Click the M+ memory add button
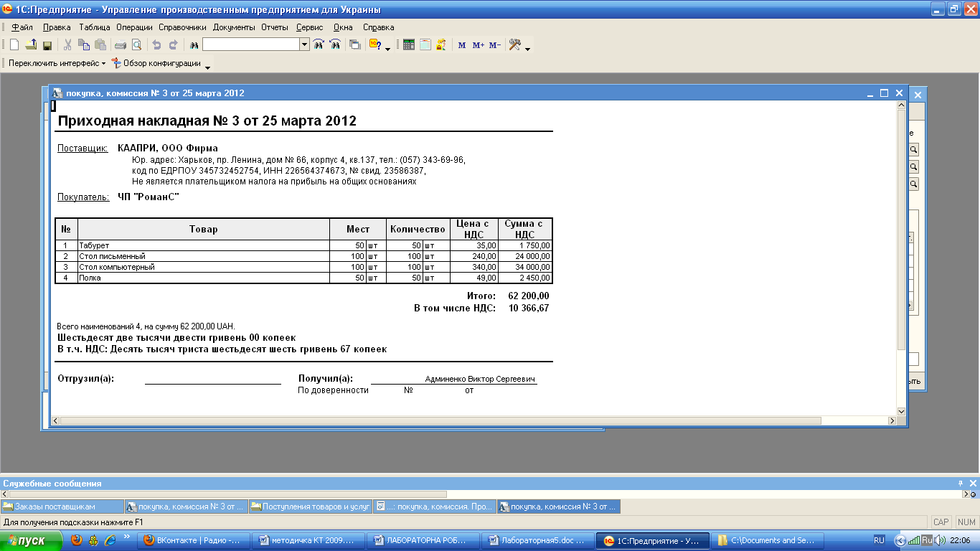This screenshot has height=551, width=980. (479, 45)
